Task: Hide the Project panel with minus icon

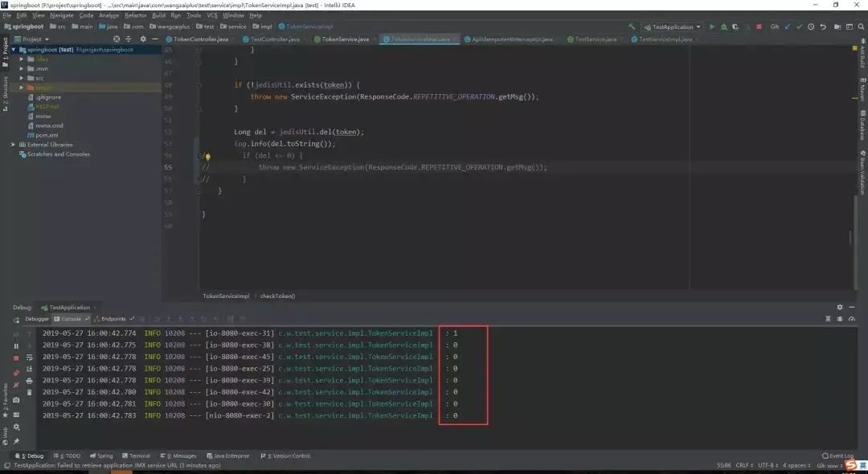Action: (155, 39)
